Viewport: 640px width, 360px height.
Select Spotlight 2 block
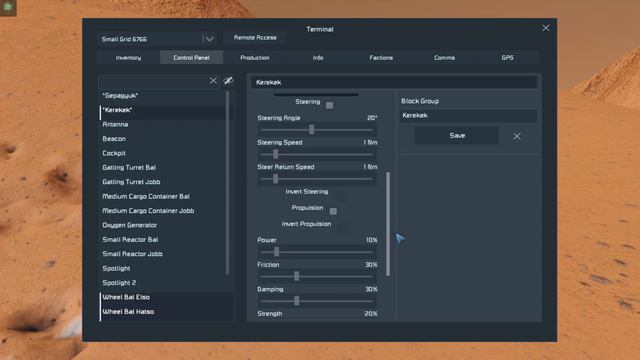pyautogui.click(x=162, y=282)
